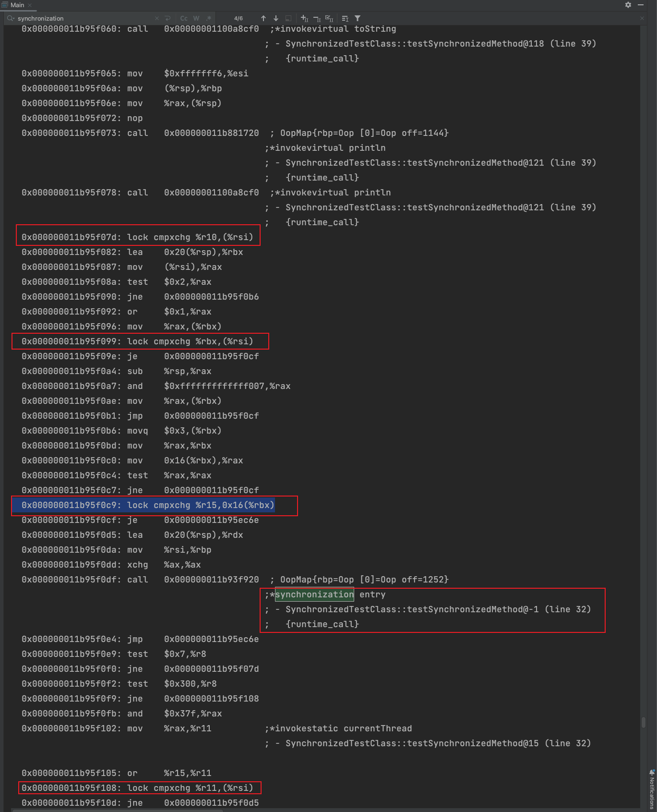Click line 'lock cmpxchg %r10,(%rsi)'
The width and height of the screenshot is (657, 812).
(137, 237)
